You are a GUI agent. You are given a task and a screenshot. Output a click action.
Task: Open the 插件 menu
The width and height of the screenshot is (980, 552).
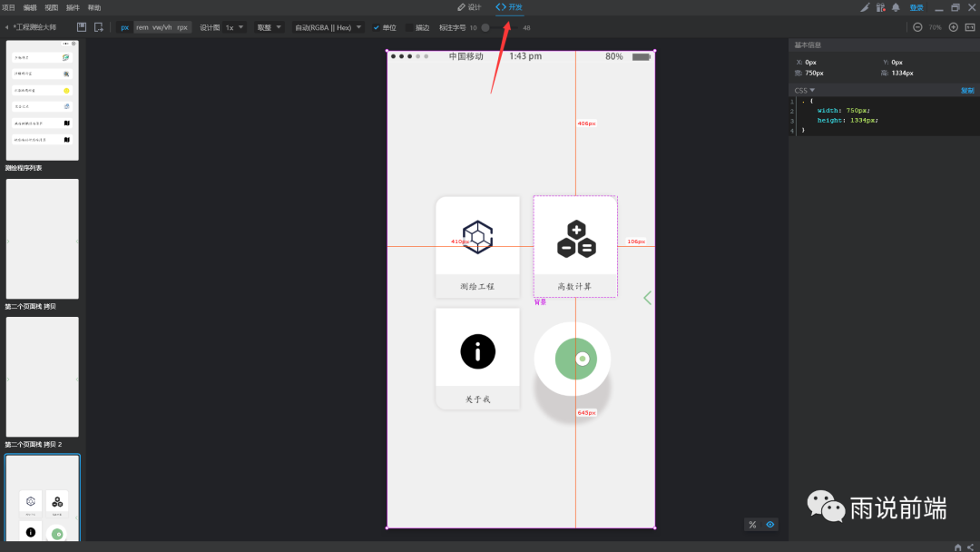coord(73,7)
